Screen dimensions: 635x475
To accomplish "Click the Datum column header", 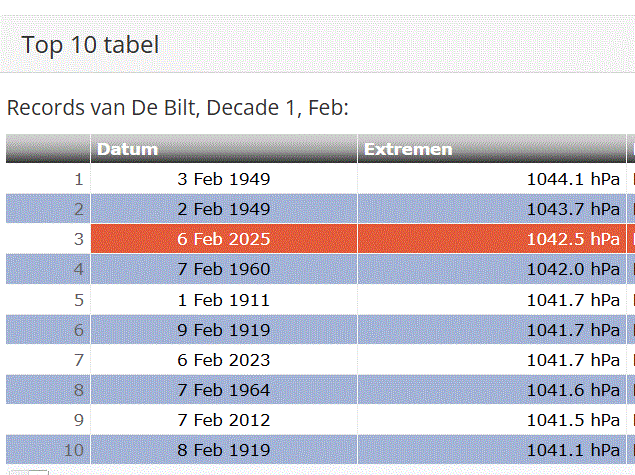I will pyautogui.click(x=127, y=150).
